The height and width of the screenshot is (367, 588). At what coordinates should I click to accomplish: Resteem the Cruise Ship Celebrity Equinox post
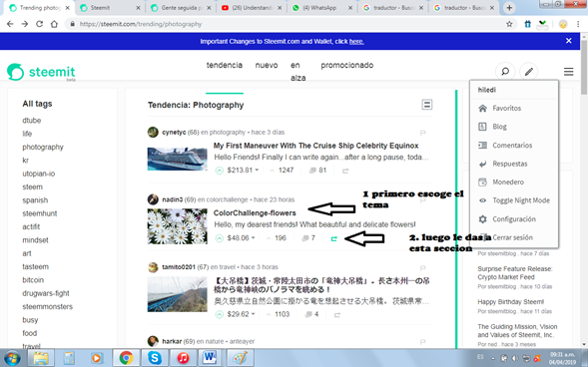[345, 171]
